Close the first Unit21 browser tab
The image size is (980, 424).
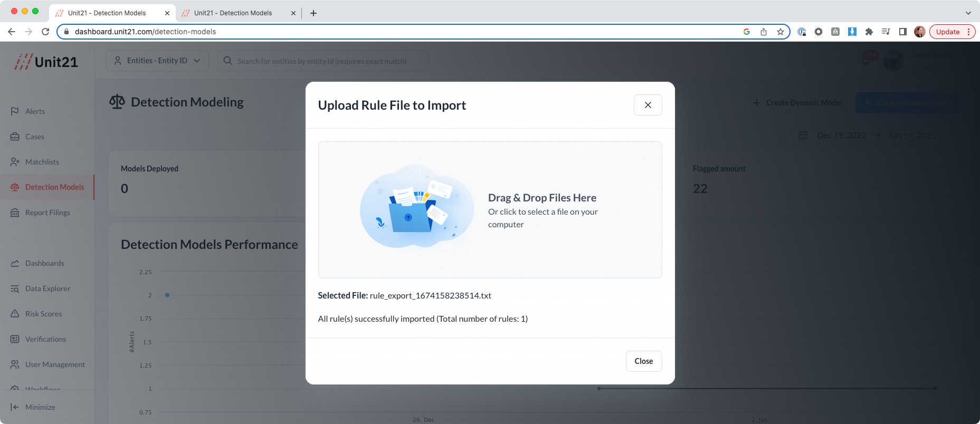pos(167,13)
